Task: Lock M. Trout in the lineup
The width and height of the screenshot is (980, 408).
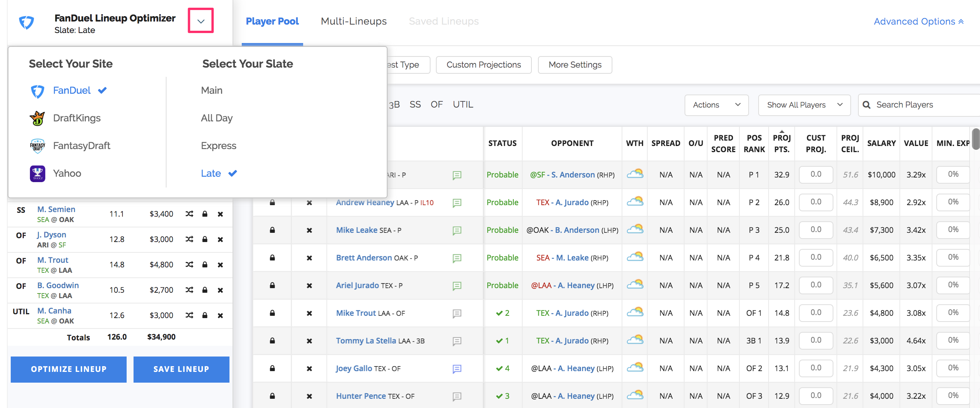Action: 205,265
